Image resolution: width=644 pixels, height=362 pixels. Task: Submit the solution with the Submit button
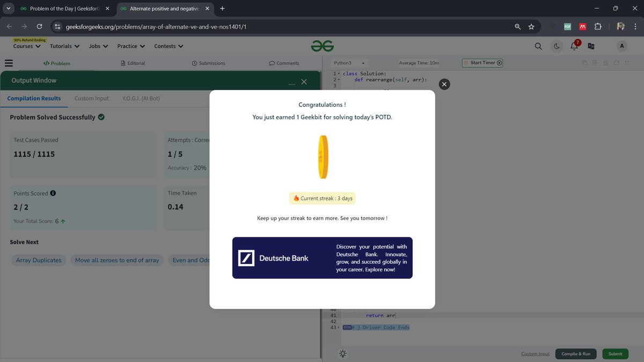[x=615, y=354]
